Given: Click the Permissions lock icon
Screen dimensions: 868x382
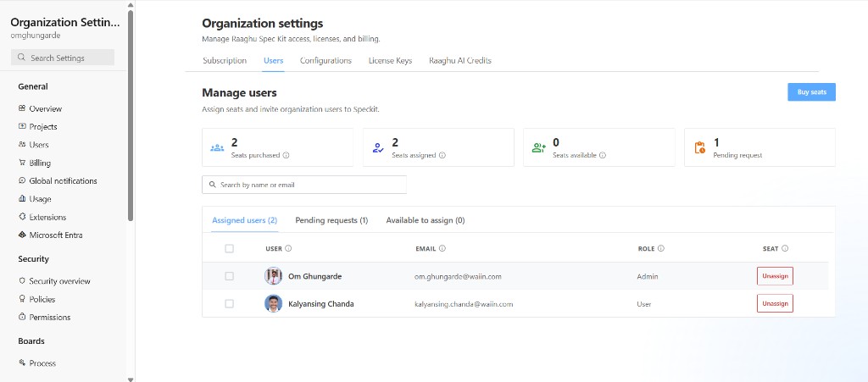Looking at the screenshot, I should click(22, 317).
